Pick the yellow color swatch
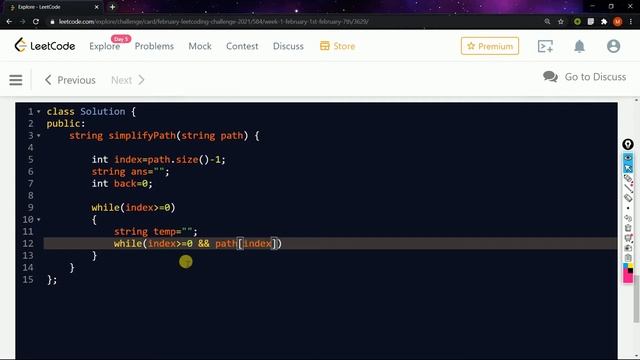This screenshot has width=640, height=360. [x=631, y=266]
